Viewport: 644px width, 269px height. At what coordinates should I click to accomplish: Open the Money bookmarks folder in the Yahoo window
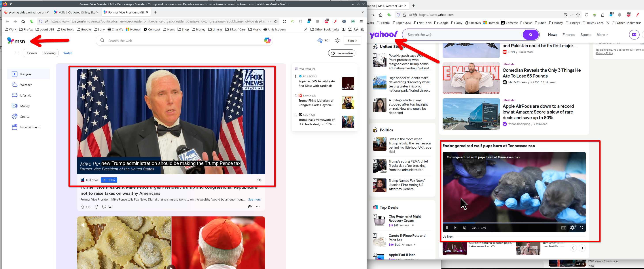pyautogui.click(x=556, y=23)
